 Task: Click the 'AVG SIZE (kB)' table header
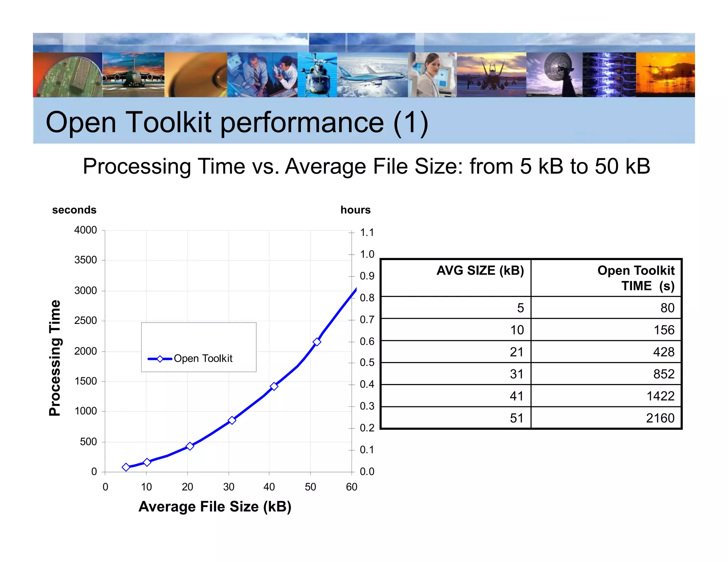point(456,278)
